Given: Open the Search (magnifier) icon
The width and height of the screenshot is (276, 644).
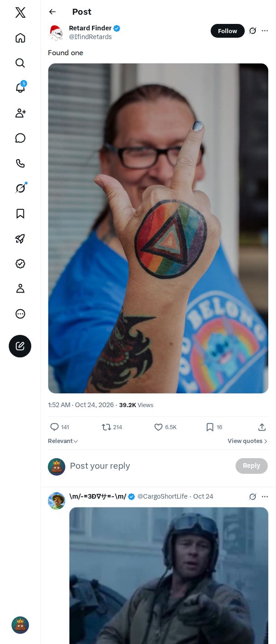Looking at the screenshot, I should [x=20, y=63].
